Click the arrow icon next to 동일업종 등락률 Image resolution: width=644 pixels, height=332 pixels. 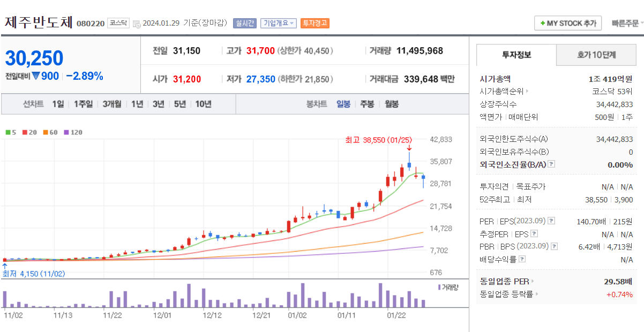pos(537,294)
